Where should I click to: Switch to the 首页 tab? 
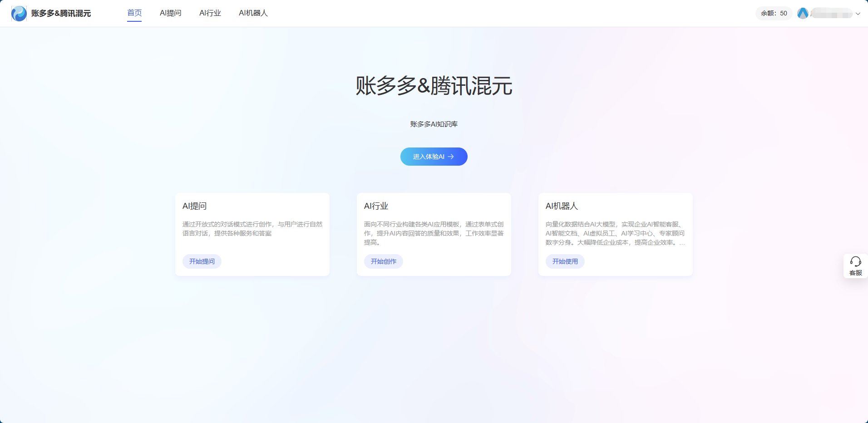pyautogui.click(x=134, y=13)
